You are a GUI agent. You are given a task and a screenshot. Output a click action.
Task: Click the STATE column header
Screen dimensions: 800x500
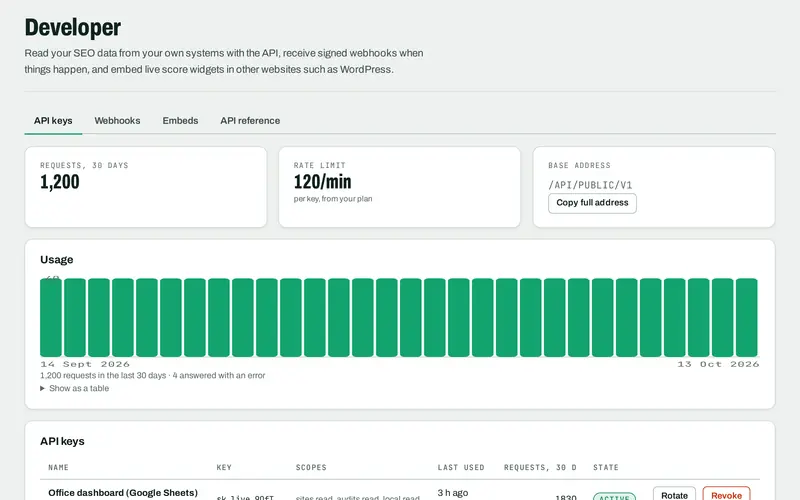(x=606, y=467)
